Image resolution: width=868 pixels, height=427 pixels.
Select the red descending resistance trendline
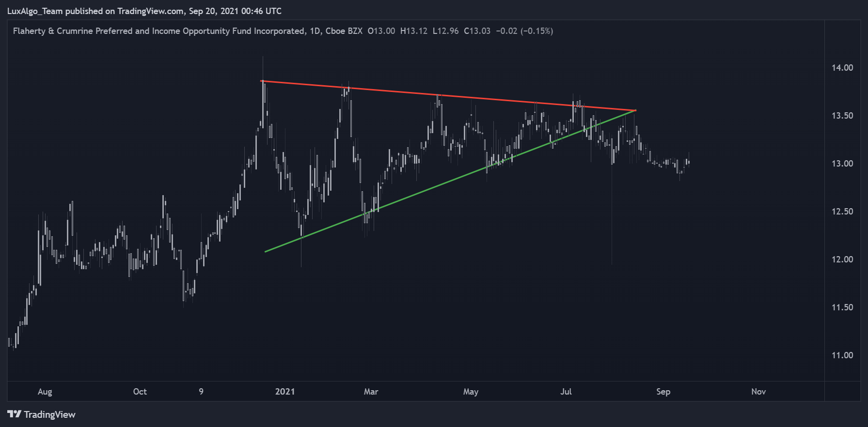click(448, 96)
